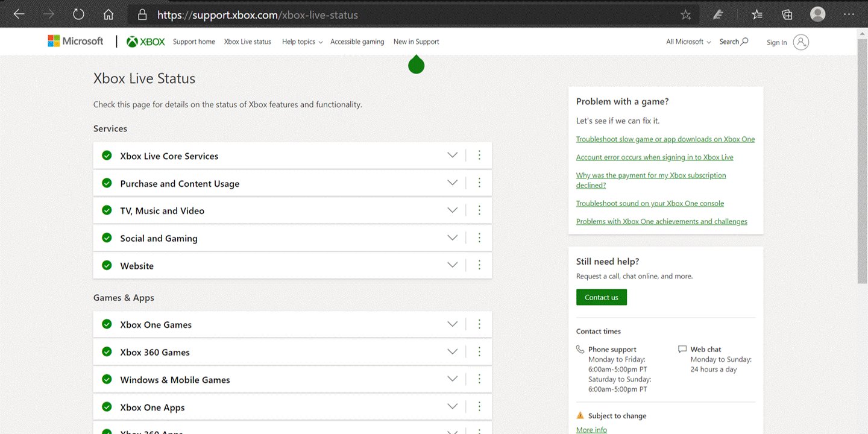Click green check beside Xbox 360 Games
Viewport: 868px width, 434px height.
click(107, 352)
